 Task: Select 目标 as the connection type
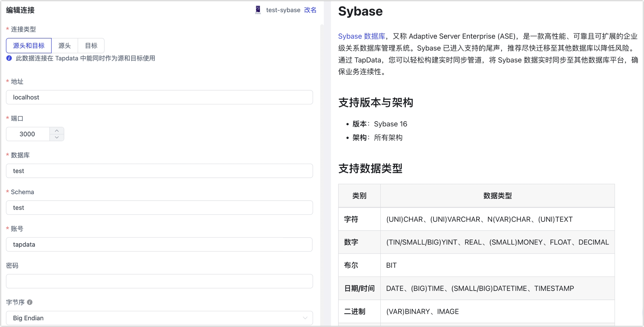(x=91, y=46)
